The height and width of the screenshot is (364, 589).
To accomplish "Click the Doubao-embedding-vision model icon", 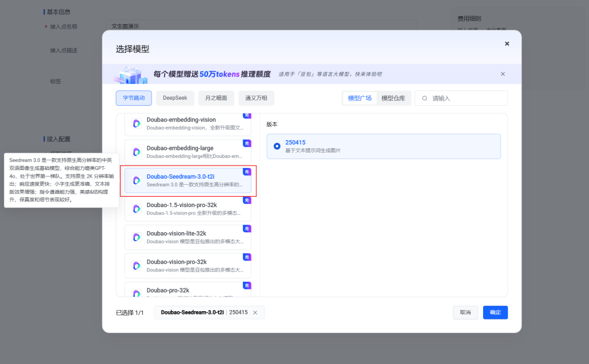I will pos(137,124).
